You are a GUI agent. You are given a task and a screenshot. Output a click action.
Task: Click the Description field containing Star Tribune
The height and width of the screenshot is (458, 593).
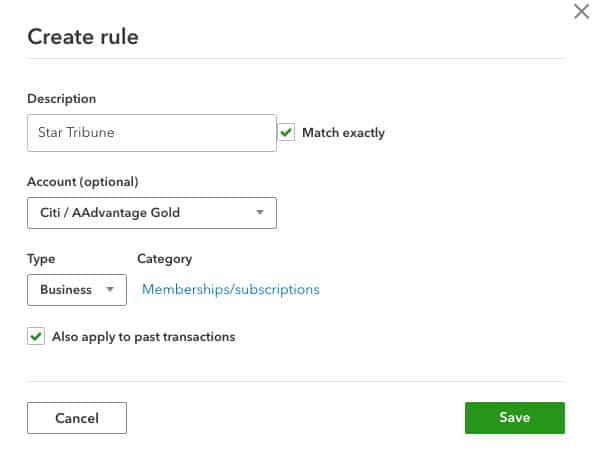pos(152,133)
